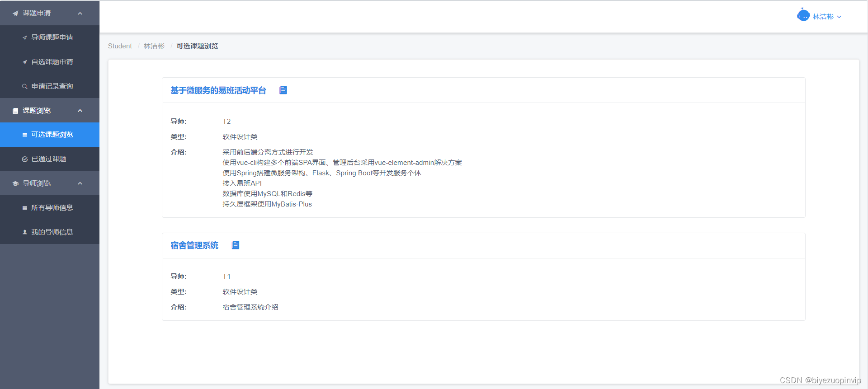Click the 导师 value T1

(226, 277)
